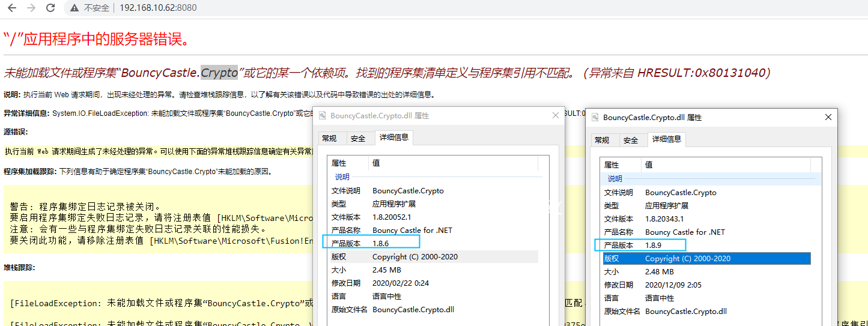Select the 文件版本 1.8.20343.1 row in the right dialog
The width and height of the screenshot is (868, 326).
[706, 219]
